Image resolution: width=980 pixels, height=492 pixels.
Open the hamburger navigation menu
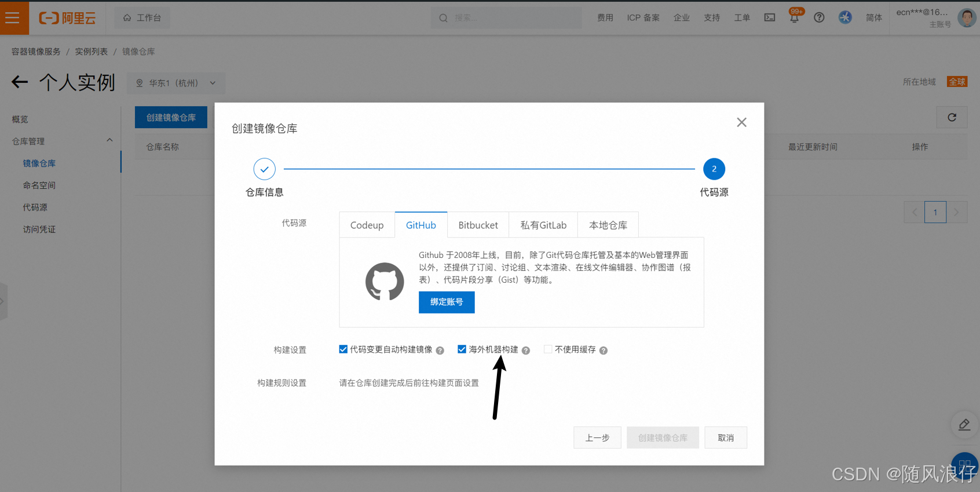coord(13,18)
